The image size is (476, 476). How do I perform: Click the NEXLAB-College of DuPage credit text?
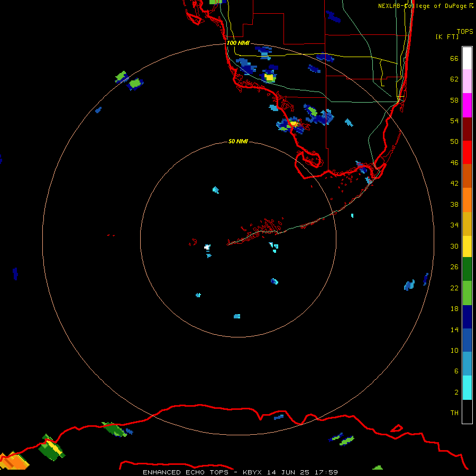[425, 6]
